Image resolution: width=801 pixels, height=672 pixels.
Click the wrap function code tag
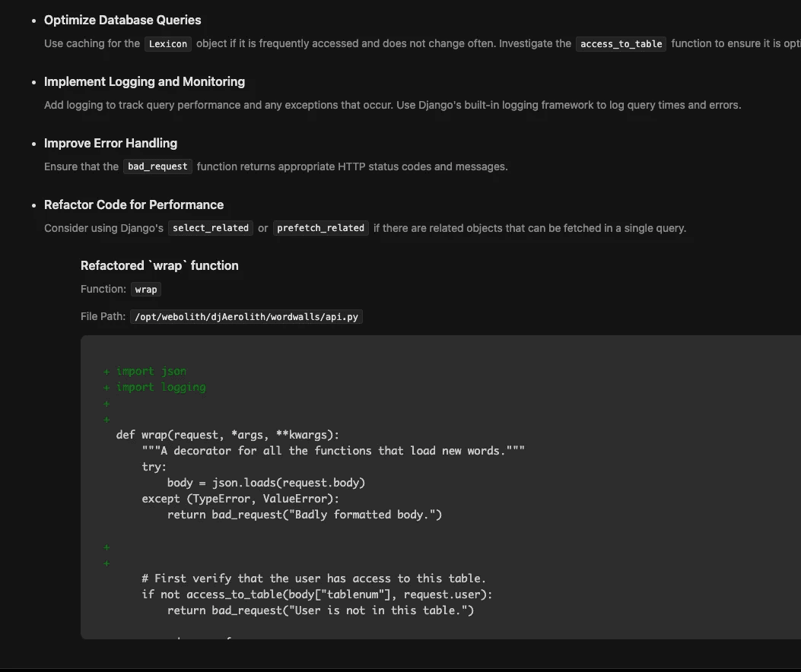[145, 289]
